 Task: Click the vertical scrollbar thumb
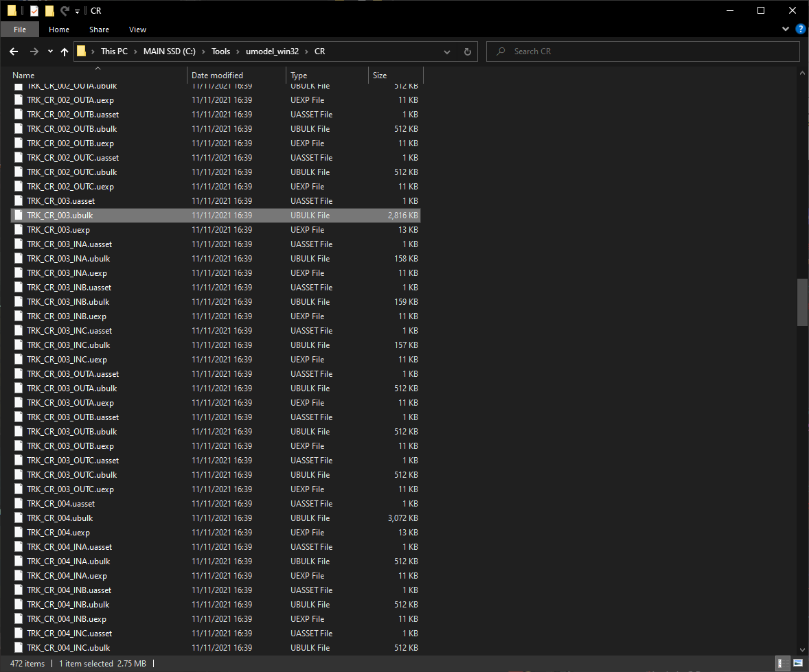(802, 302)
